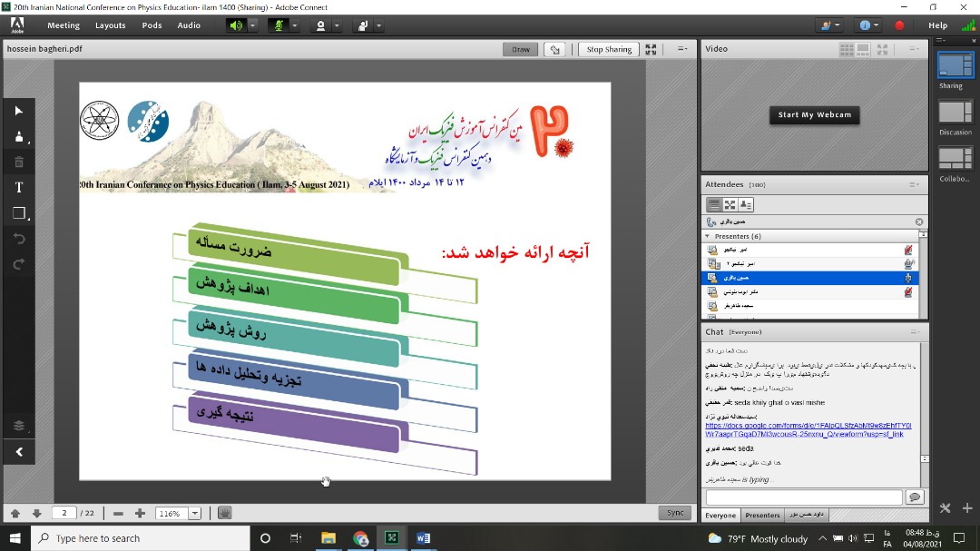The width and height of the screenshot is (980, 551).
Task: Go to the next PDF page arrow
Action: point(36,514)
